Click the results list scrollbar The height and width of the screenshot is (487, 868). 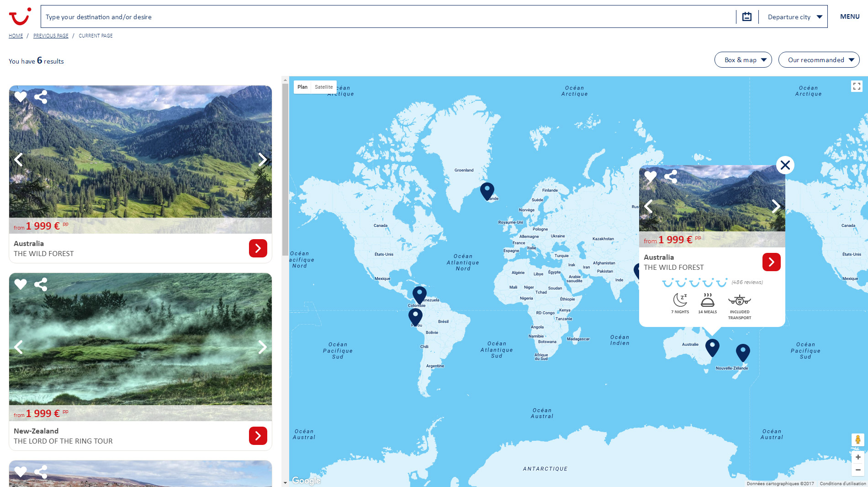pos(285,165)
